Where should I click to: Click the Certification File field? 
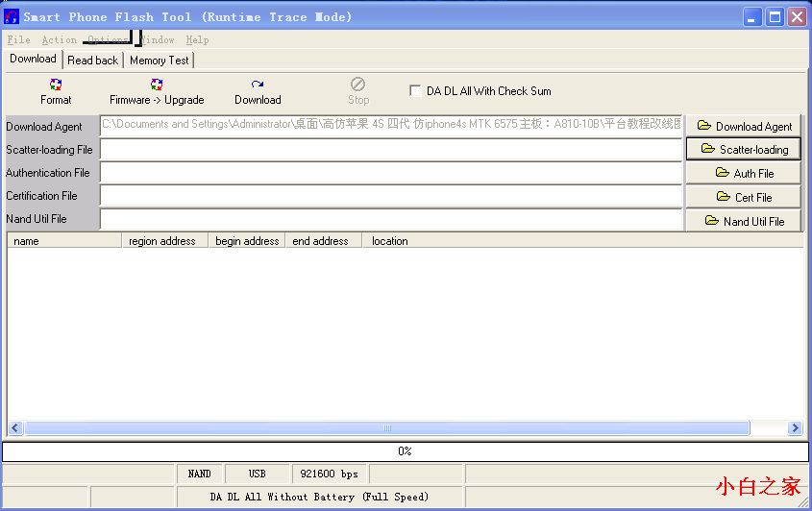tap(391, 196)
